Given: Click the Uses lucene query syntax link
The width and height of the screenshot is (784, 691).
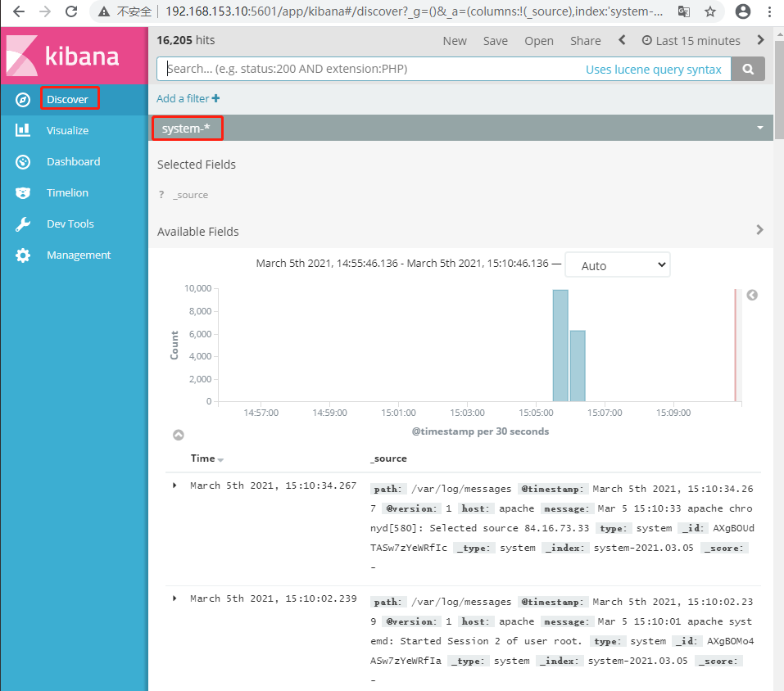Looking at the screenshot, I should 654,70.
